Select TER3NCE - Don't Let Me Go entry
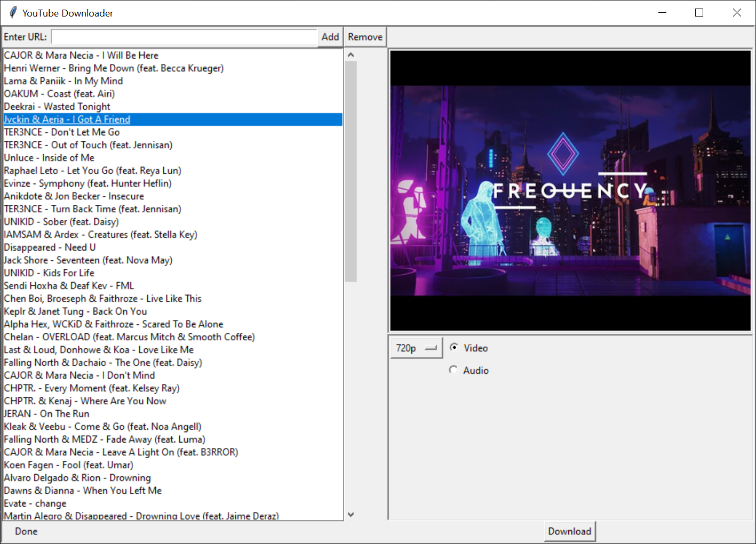Image resolution: width=756 pixels, height=544 pixels. pos(62,132)
